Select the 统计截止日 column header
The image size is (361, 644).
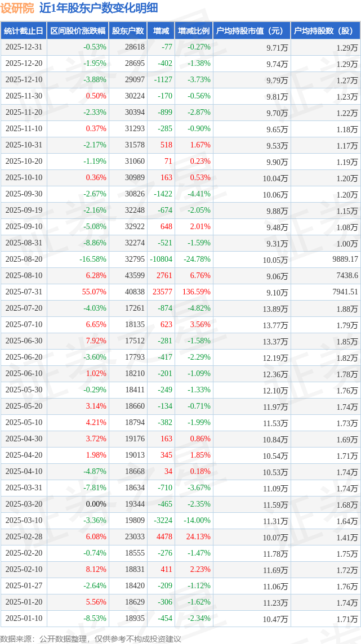pos(23,31)
